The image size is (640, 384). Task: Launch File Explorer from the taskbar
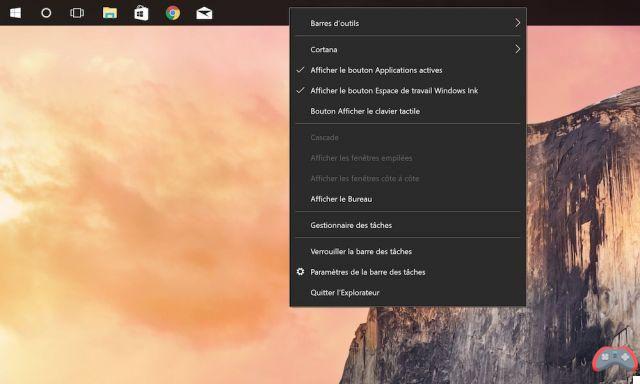point(109,13)
